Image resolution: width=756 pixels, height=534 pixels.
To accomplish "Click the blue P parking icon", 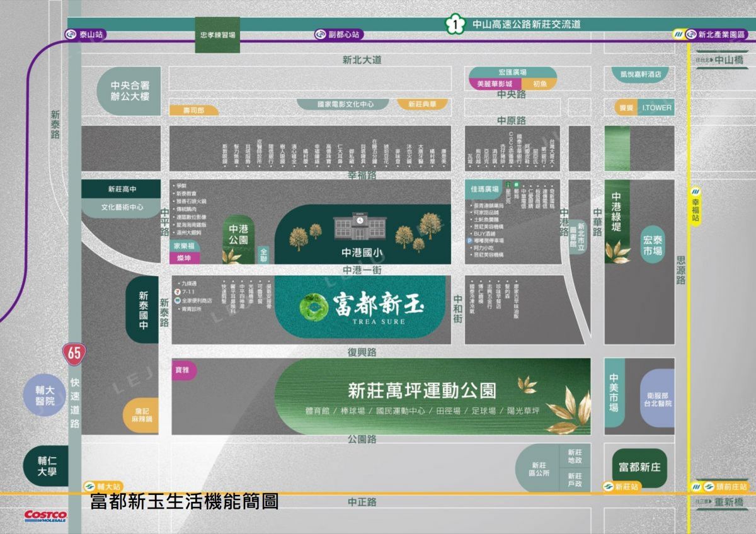I will (x=469, y=241).
